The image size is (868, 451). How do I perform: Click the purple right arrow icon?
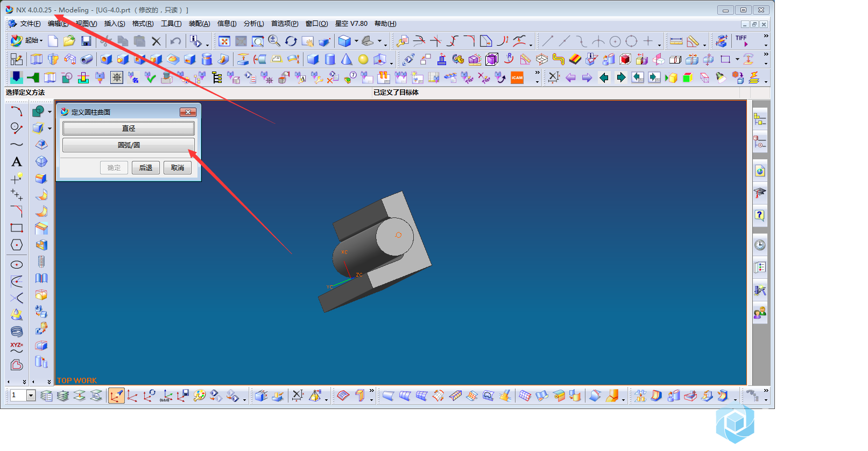click(587, 77)
